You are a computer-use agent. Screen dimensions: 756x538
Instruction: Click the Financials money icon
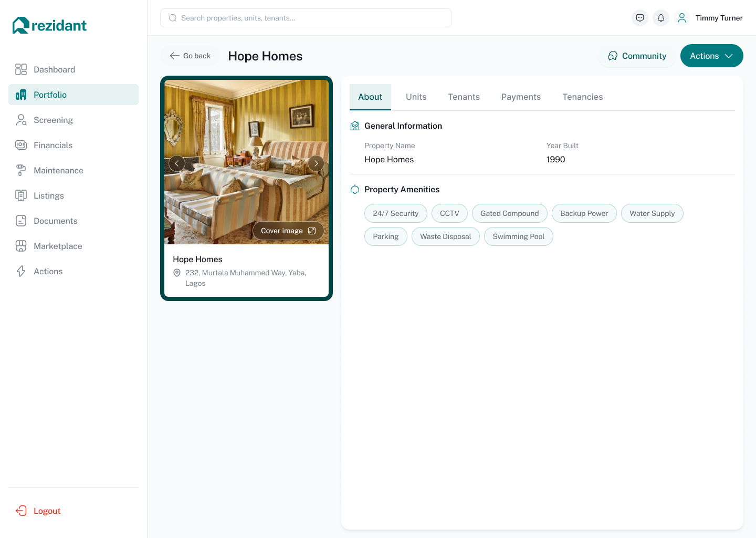21,145
